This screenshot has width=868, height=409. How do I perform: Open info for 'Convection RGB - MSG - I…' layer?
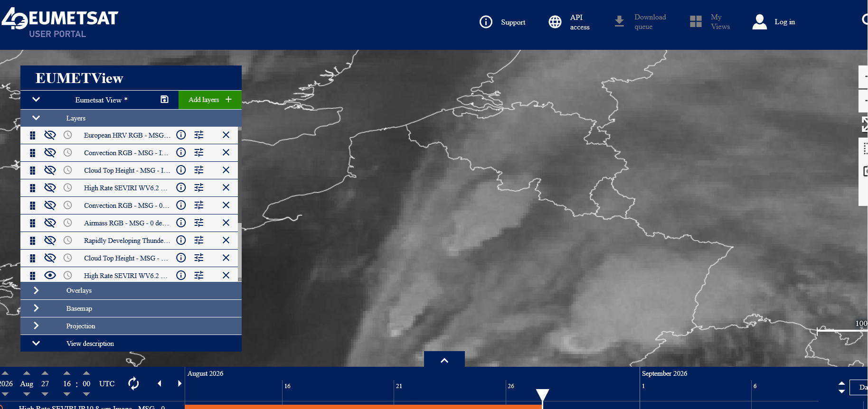181,152
